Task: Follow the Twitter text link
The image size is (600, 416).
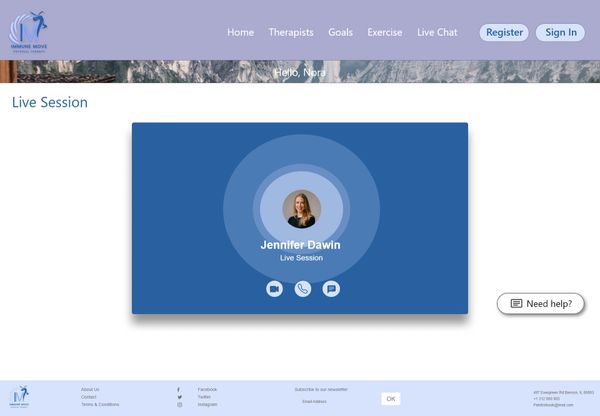Action: point(204,397)
